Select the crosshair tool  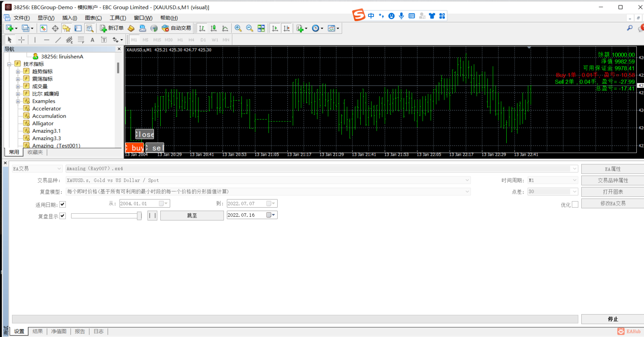(22, 40)
